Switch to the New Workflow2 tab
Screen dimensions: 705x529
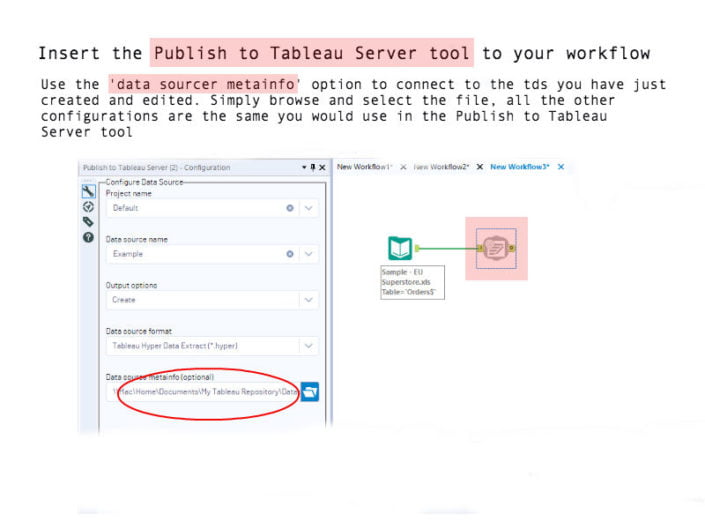click(x=440, y=167)
